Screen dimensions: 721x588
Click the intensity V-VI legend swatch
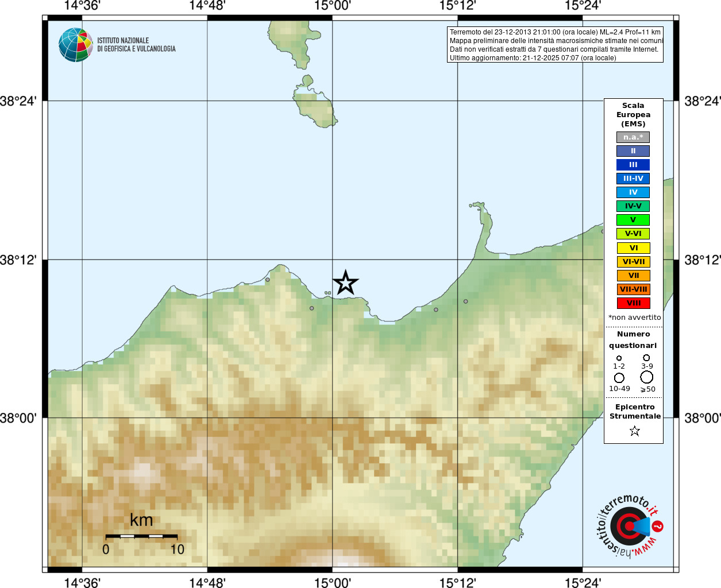pyautogui.click(x=633, y=234)
